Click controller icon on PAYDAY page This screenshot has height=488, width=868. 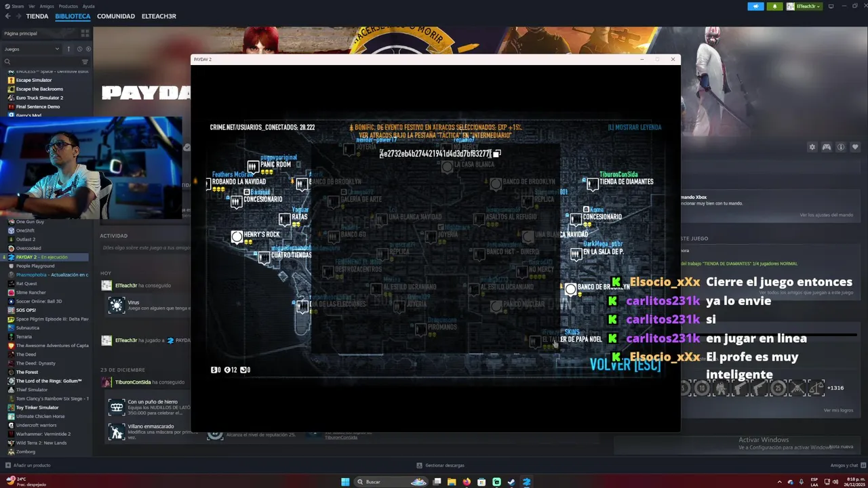827,147
